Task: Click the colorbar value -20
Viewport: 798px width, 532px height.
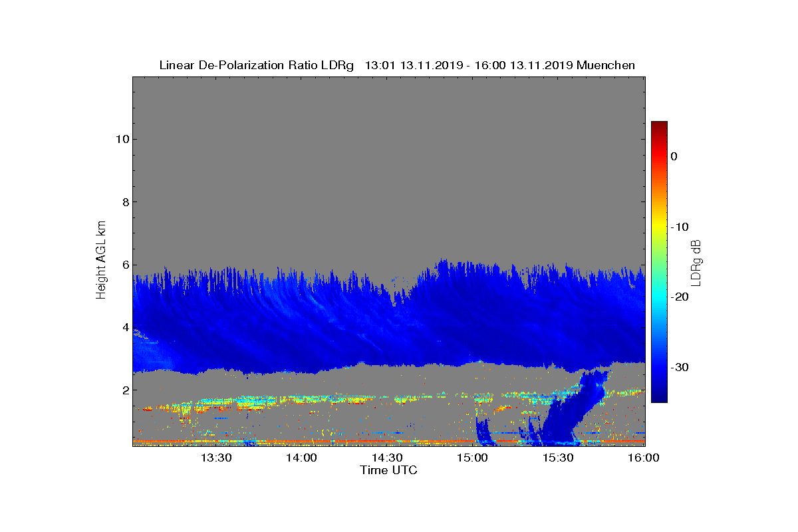Action: pos(679,297)
